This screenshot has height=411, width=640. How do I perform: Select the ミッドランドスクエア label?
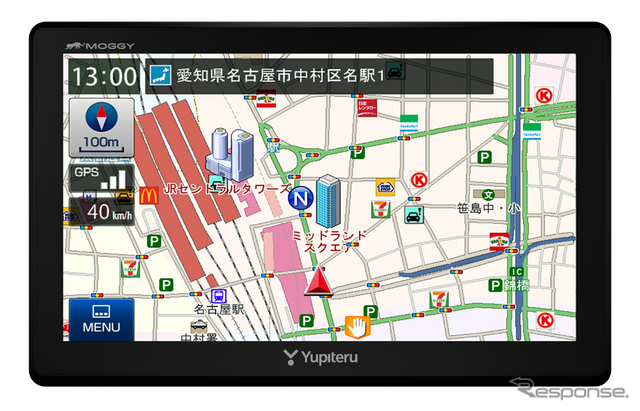tap(330, 242)
